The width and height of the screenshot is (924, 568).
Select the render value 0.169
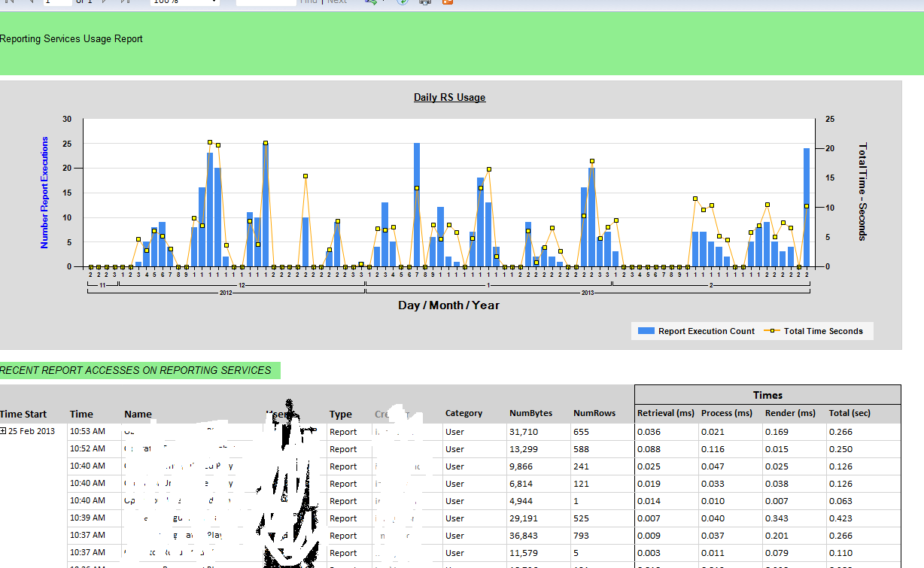777,432
